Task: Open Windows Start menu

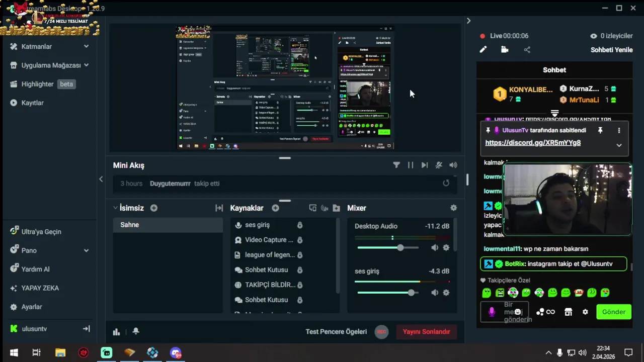Action: (14, 352)
